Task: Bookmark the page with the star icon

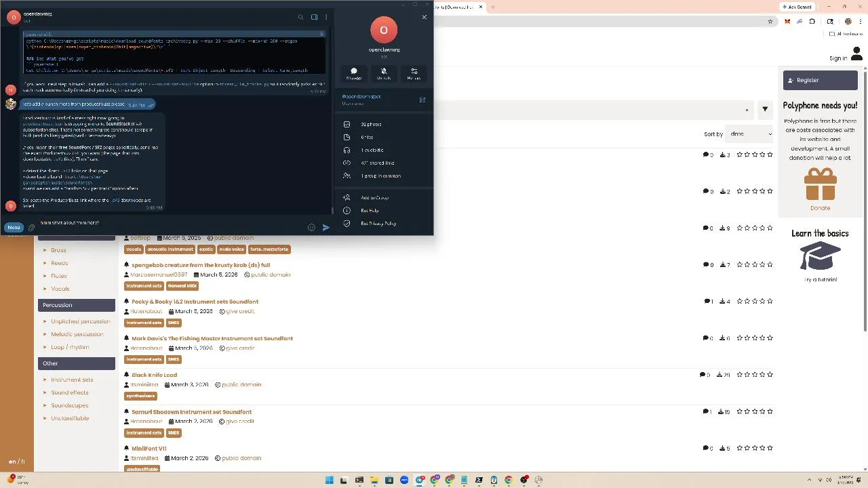Action: [x=770, y=21]
